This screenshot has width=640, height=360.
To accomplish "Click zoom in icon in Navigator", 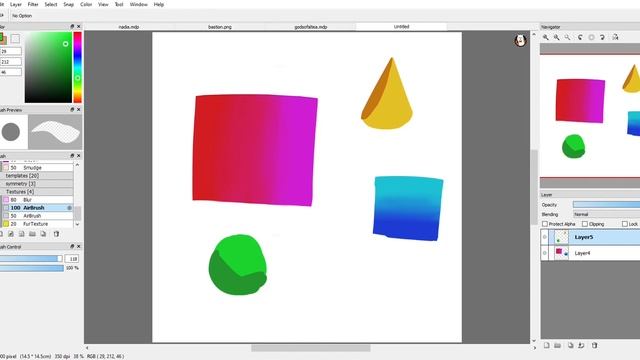I will tap(546, 37).
